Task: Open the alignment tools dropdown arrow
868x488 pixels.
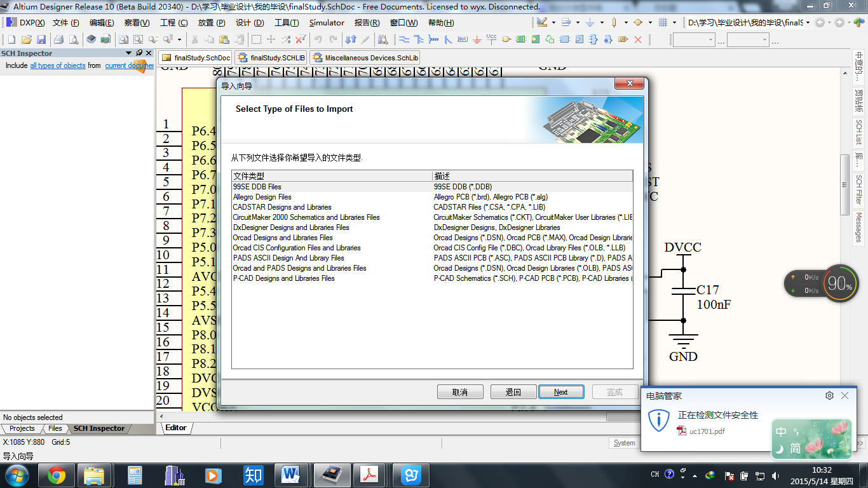Action: (578, 22)
